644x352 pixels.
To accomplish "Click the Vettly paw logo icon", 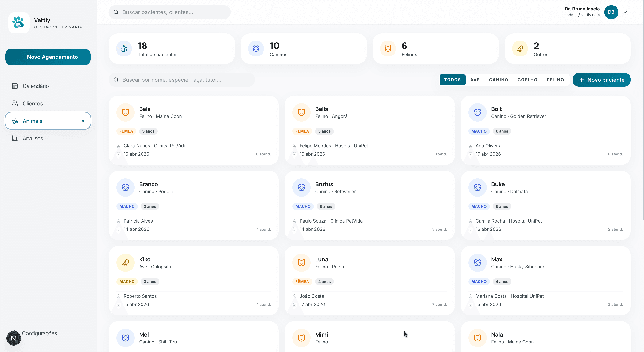I will pos(19,23).
